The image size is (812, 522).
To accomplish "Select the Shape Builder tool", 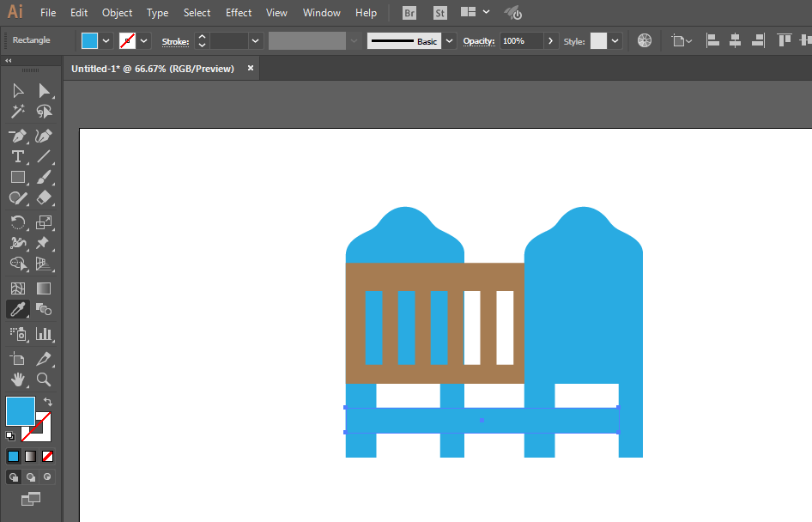I will (18, 264).
